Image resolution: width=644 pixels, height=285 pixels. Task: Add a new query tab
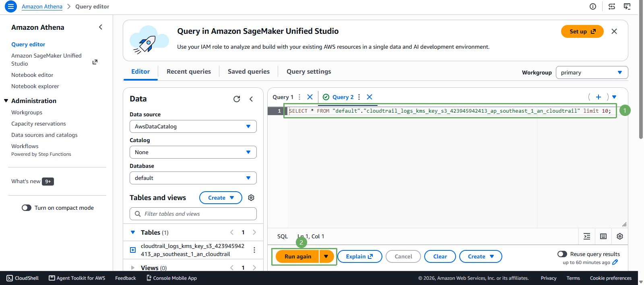pyautogui.click(x=599, y=97)
